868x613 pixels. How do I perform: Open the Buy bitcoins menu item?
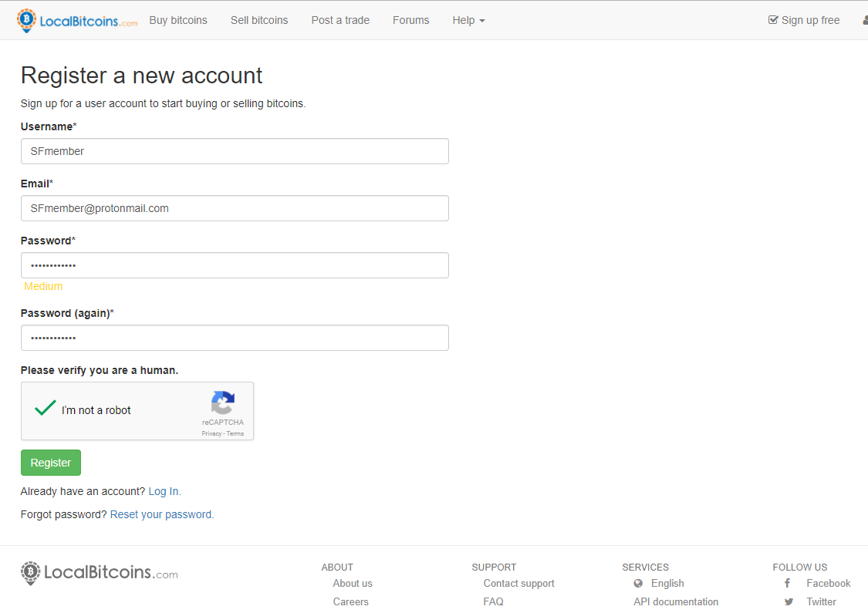178,20
